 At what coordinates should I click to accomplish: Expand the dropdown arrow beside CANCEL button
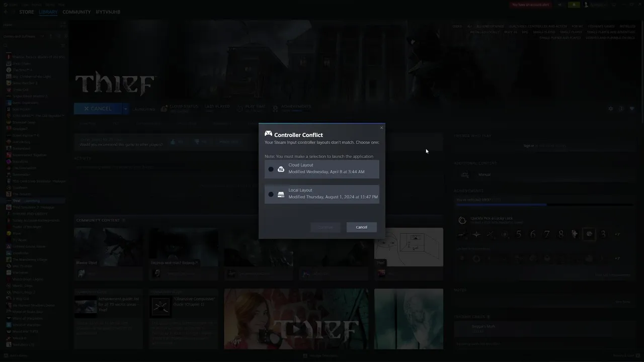click(125, 109)
